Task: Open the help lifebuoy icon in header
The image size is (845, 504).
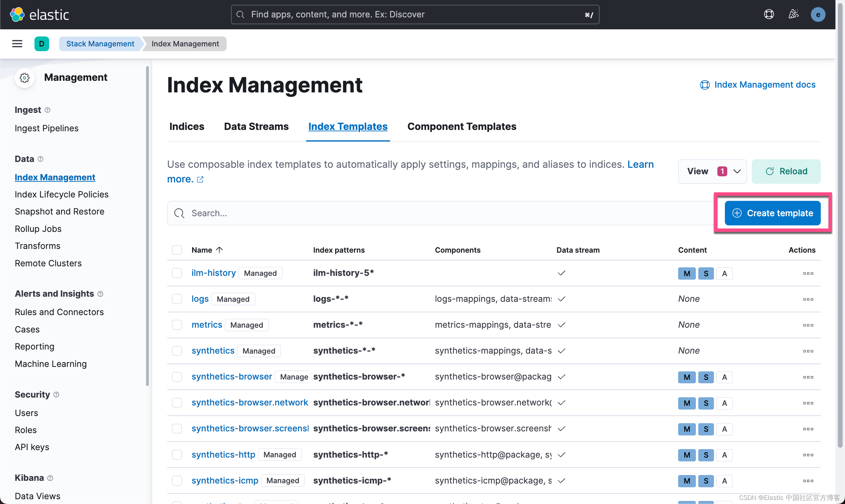Action: pos(769,14)
